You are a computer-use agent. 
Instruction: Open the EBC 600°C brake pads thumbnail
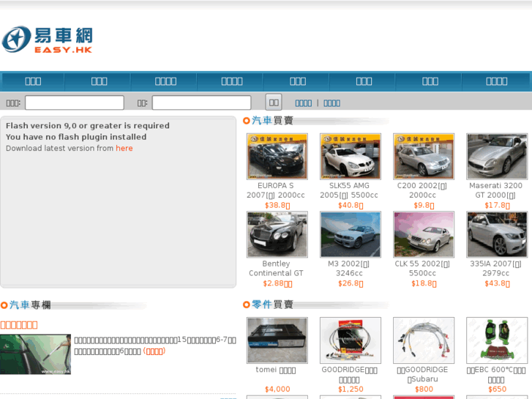(x=497, y=340)
